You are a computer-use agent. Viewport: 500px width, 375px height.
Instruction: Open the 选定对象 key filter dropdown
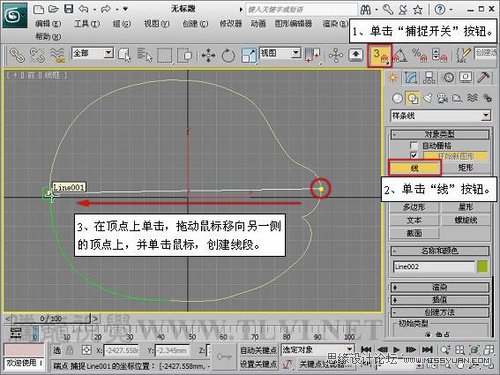[x=317, y=349]
